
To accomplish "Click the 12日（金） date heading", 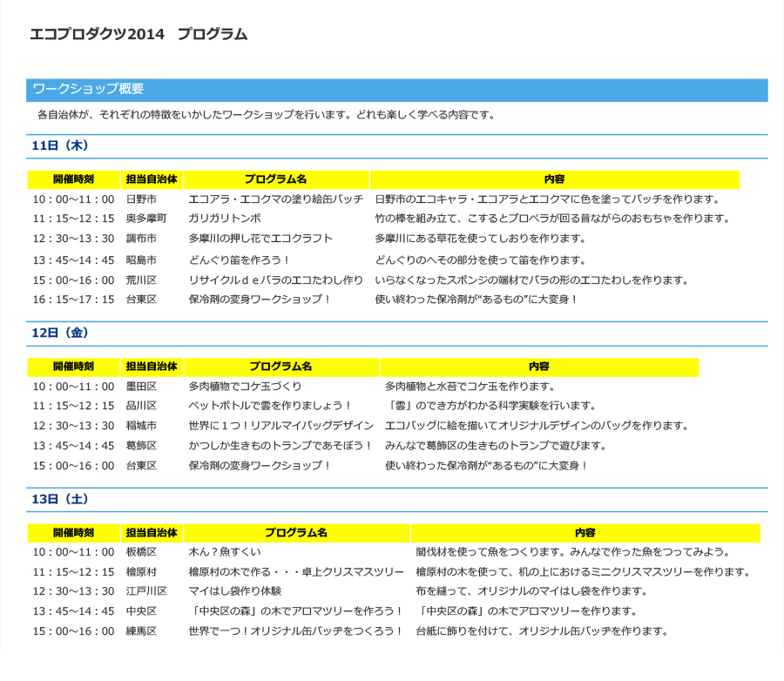I will [60, 333].
